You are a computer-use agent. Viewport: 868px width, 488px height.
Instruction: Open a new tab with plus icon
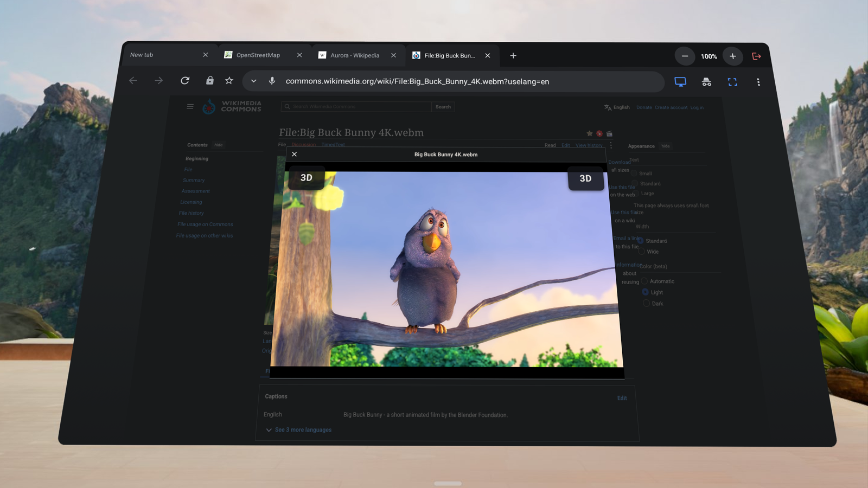point(513,55)
